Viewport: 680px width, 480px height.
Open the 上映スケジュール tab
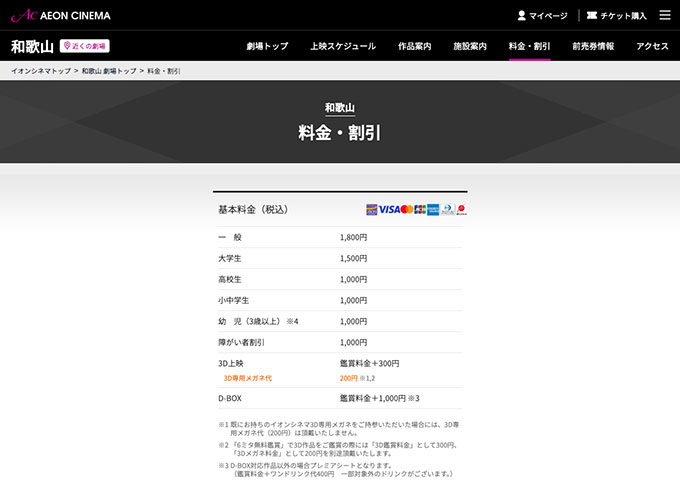pyautogui.click(x=343, y=46)
